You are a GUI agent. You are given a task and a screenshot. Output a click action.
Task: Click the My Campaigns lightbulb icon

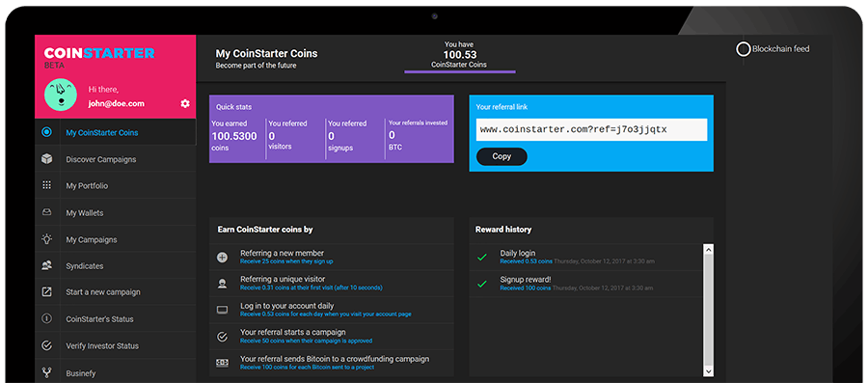click(x=46, y=239)
